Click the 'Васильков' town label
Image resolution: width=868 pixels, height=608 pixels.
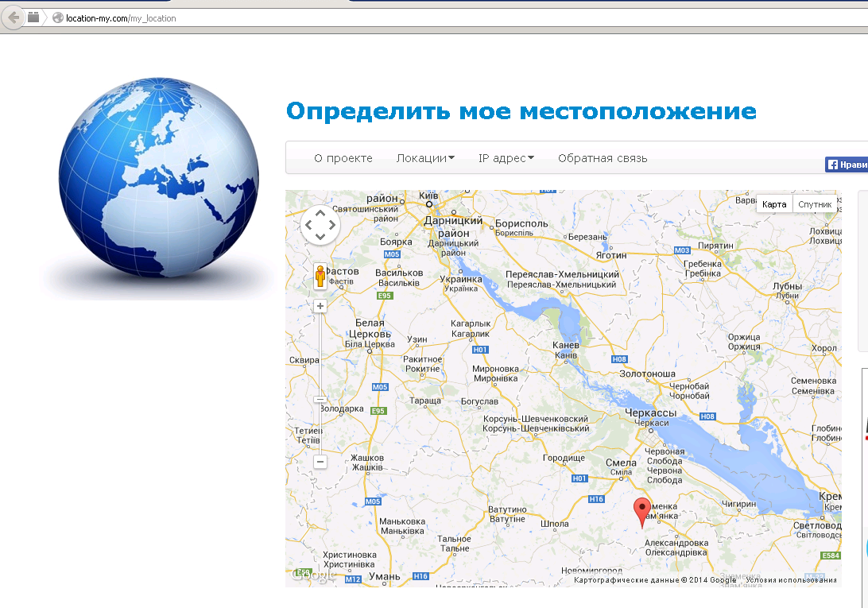(399, 273)
